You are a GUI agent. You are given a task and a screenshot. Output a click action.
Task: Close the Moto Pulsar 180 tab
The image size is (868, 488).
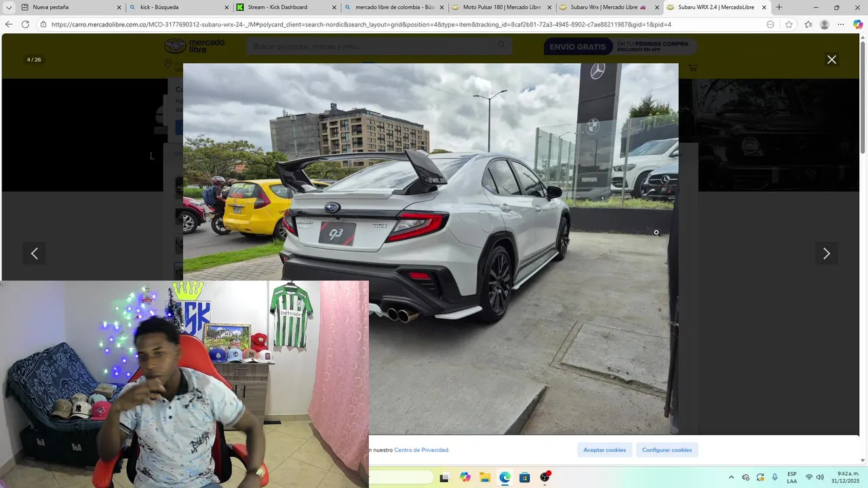[x=549, y=7]
